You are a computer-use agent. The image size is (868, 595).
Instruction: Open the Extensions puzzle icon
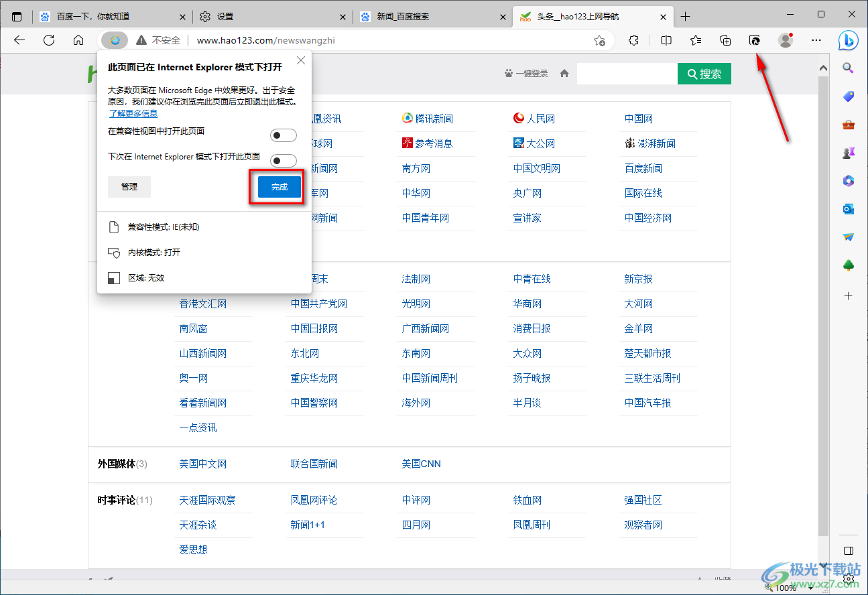pyautogui.click(x=634, y=40)
